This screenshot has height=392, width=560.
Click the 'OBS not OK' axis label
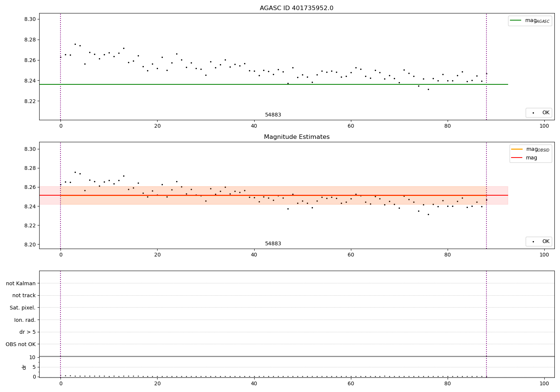[21, 344]
